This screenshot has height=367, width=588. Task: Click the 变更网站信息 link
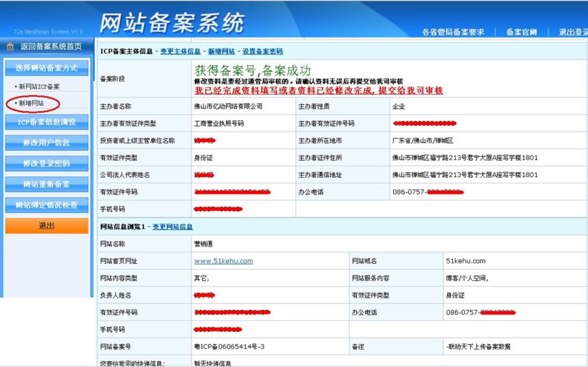173,227
